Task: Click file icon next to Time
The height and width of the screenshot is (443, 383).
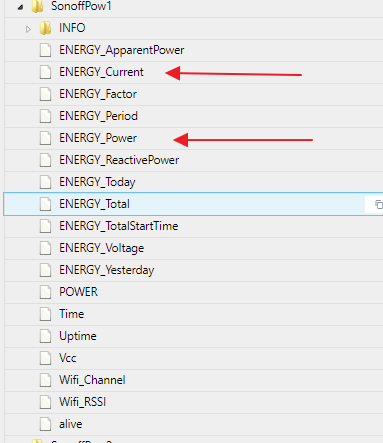Action: coord(45,314)
